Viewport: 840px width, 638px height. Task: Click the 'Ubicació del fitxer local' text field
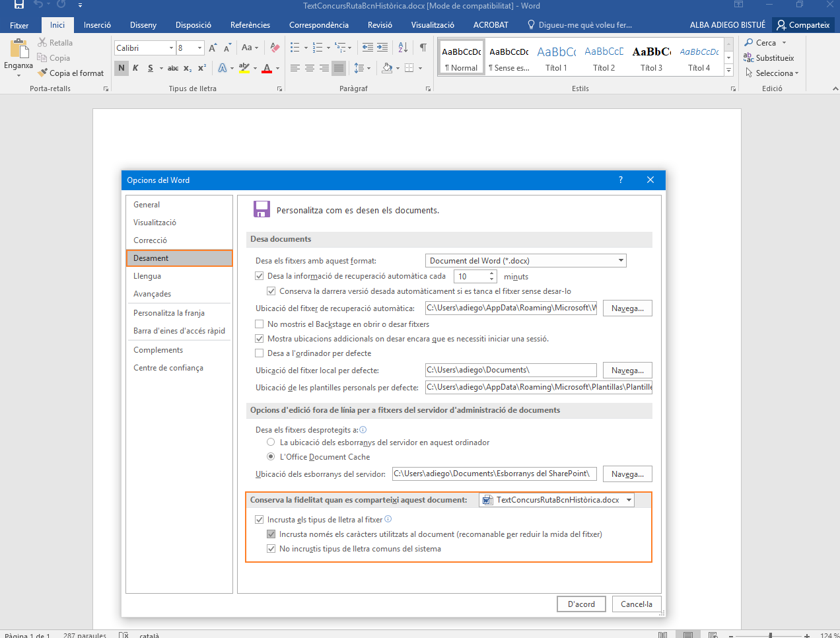click(510, 370)
